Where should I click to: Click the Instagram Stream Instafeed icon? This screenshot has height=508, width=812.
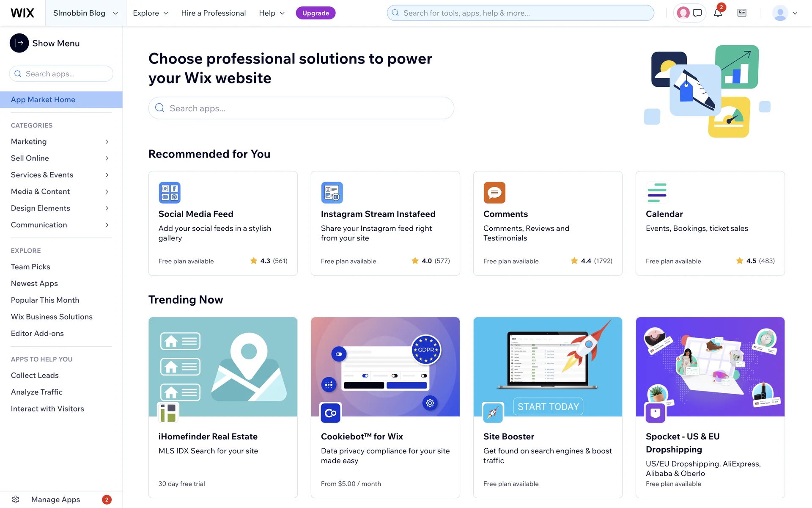[x=332, y=193]
